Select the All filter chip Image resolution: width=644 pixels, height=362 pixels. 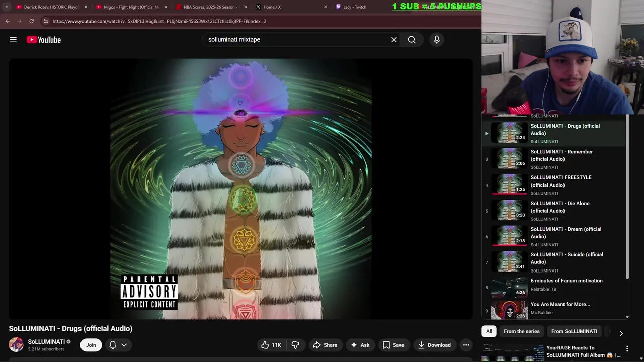[489, 331]
